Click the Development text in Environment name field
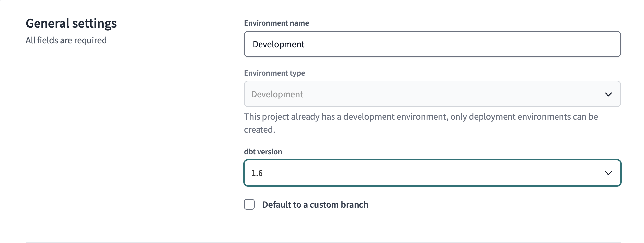 pos(278,44)
